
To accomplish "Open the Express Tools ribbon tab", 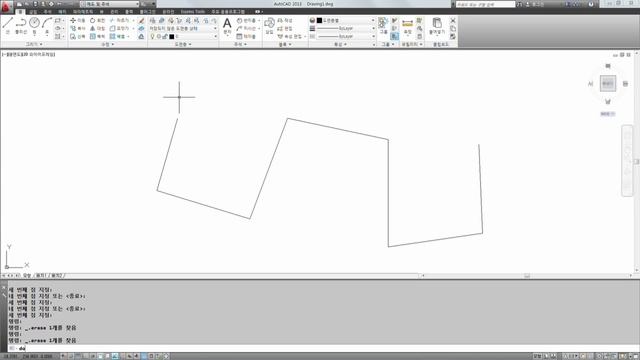I will [x=193, y=12].
